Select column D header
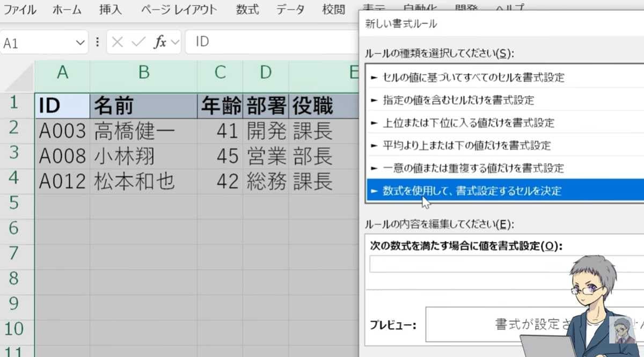Image resolution: width=644 pixels, height=357 pixels. [266, 72]
